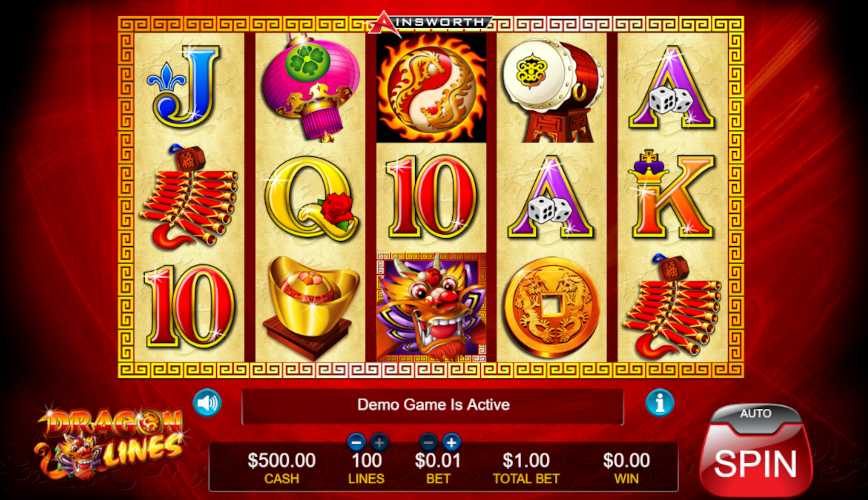Screen dimensions: 868x500
Task: Click the drum symbol on reel four
Action: [x=554, y=90]
